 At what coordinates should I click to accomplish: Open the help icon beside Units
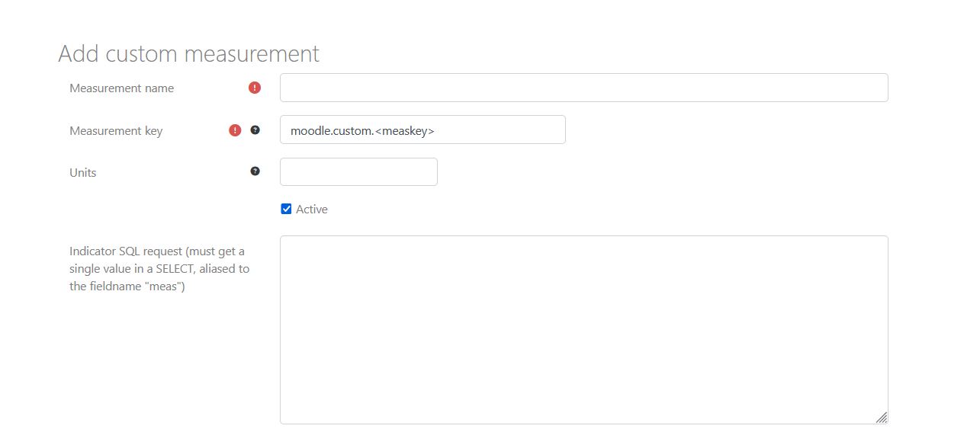[x=255, y=171]
